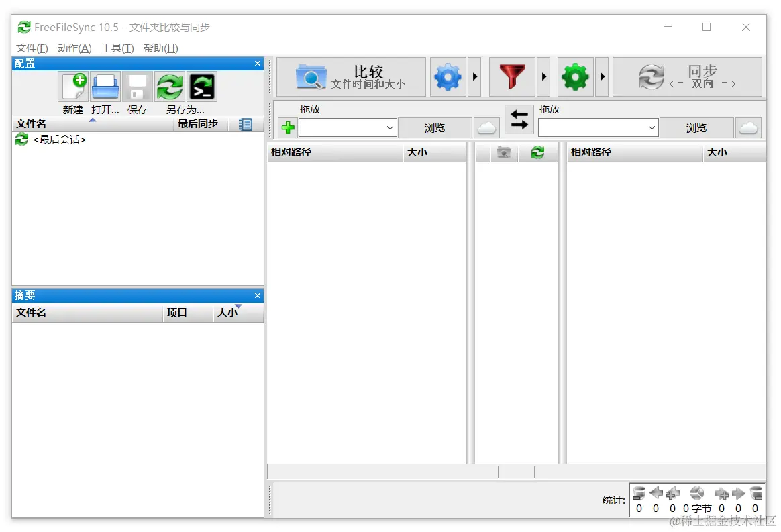The width and height of the screenshot is (781, 532).
Task: Sort summary by 大小 header
Action: [x=238, y=313]
